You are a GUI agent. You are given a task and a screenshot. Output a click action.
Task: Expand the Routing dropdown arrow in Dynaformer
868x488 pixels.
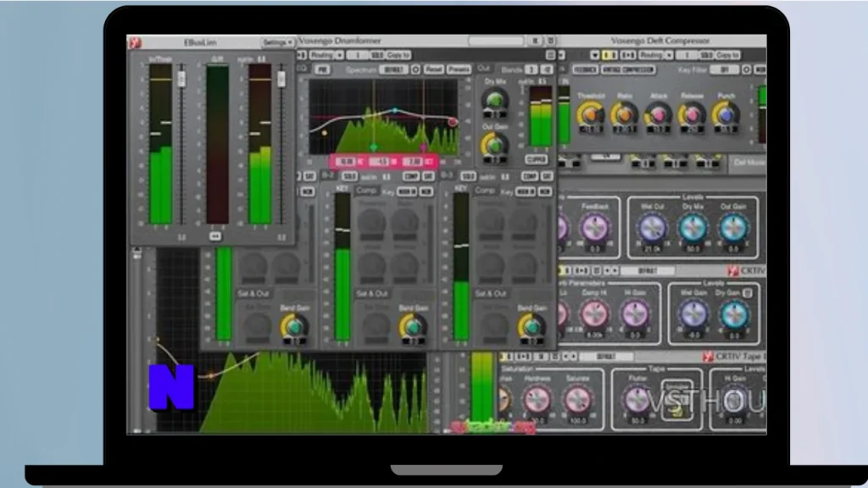339,55
